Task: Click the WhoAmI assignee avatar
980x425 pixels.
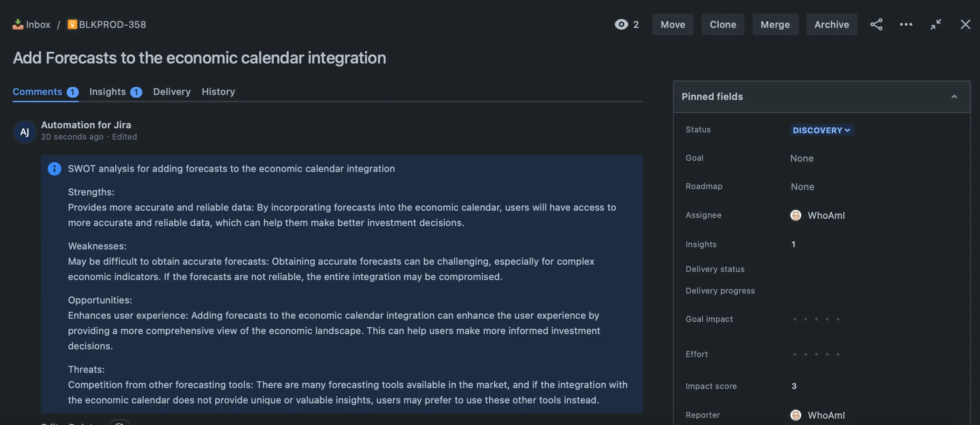Action: point(796,215)
